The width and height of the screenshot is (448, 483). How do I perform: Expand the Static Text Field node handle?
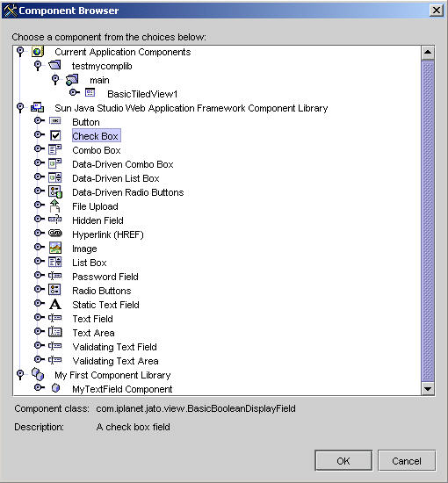point(40,303)
